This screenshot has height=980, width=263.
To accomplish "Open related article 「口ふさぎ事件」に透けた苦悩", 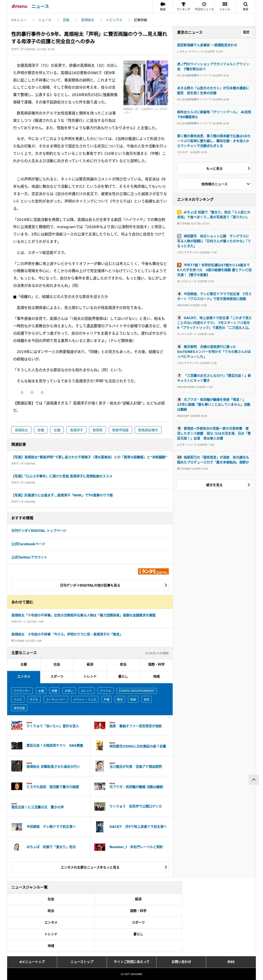I will click(x=62, y=476).
